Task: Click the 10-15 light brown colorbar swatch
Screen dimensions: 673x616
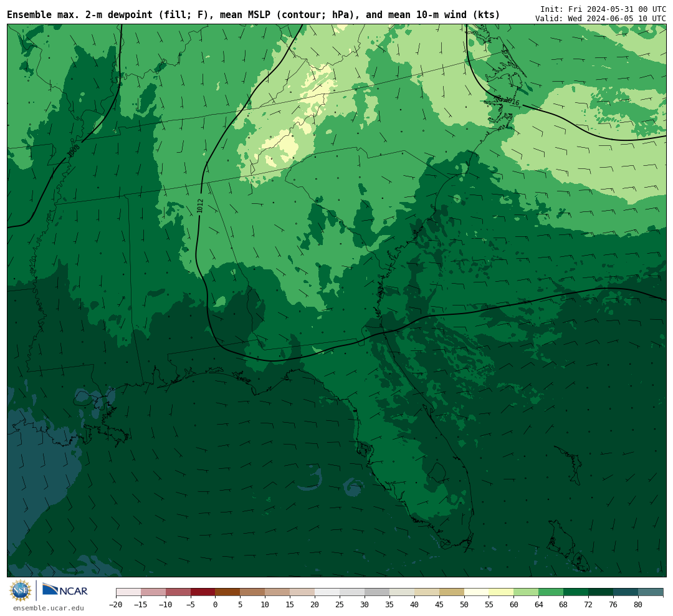Action: 277,592
